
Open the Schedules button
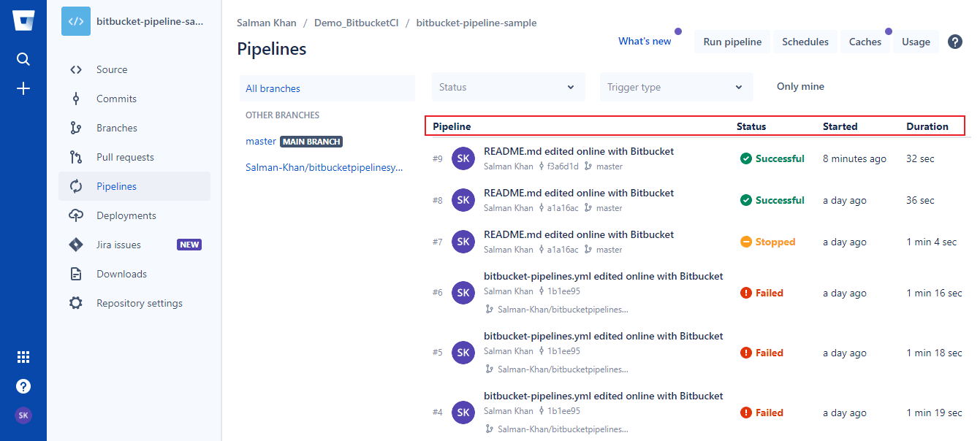tap(805, 42)
